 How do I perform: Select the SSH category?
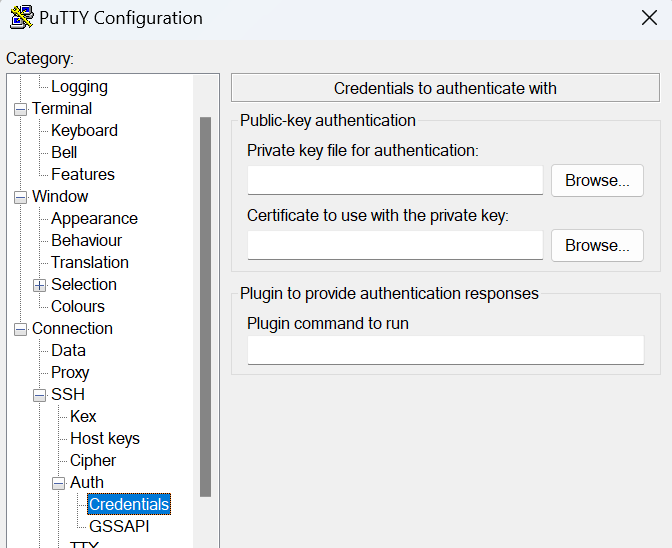[x=68, y=395]
